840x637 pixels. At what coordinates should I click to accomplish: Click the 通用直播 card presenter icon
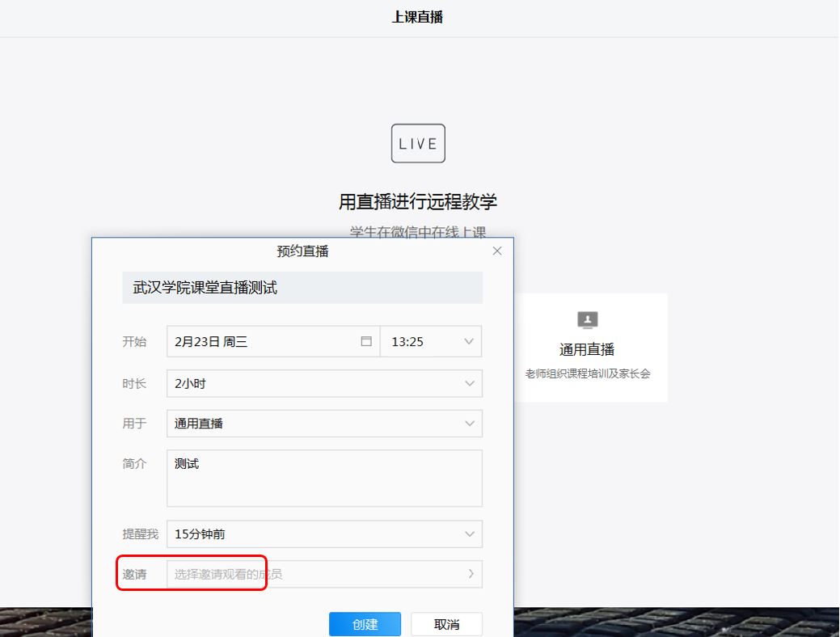[587, 320]
